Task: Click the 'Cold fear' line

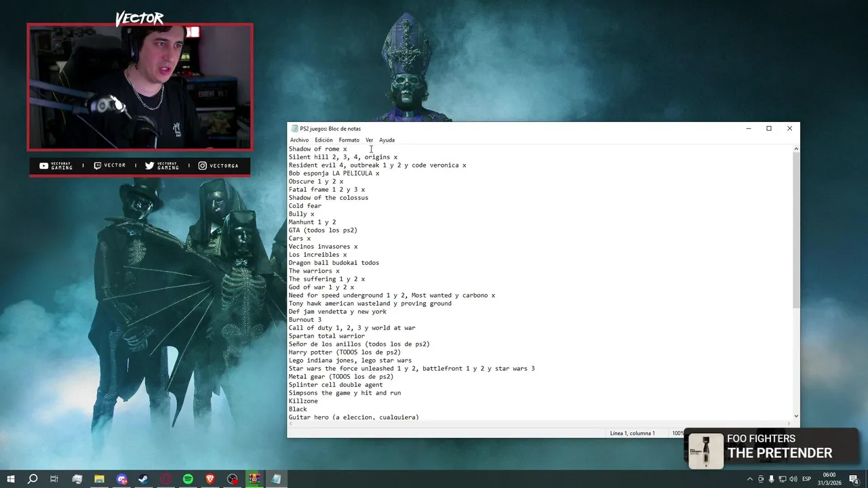Action: point(305,206)
